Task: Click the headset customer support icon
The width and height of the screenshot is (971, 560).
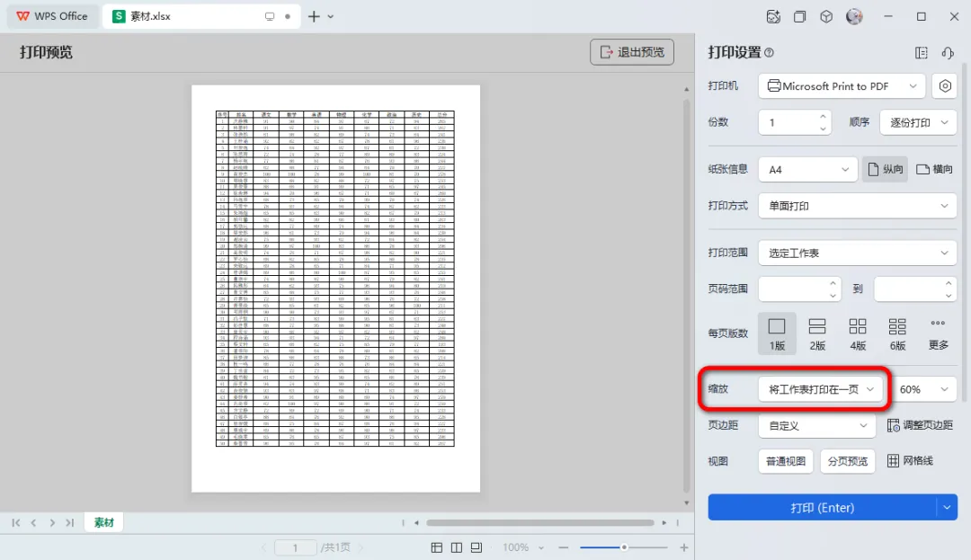Action: (x=948, y=53)
